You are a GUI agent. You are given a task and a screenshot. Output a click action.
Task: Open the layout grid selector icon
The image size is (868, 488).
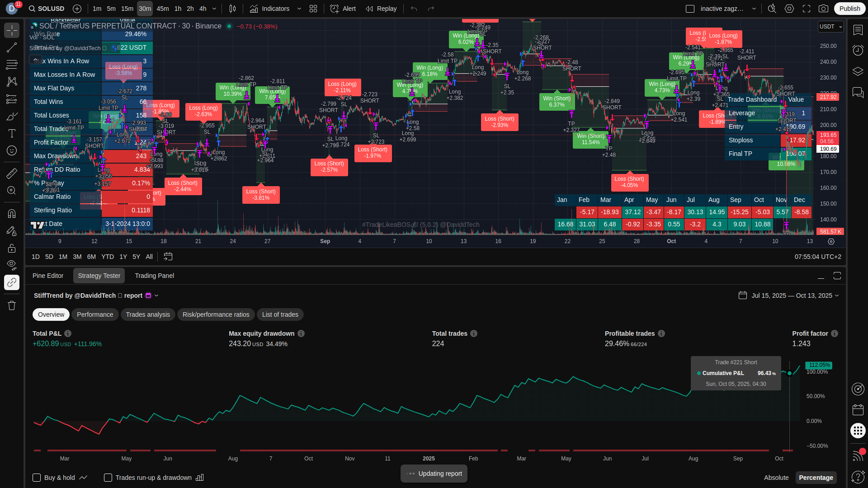pyautogui.click(x=313, y=9)
